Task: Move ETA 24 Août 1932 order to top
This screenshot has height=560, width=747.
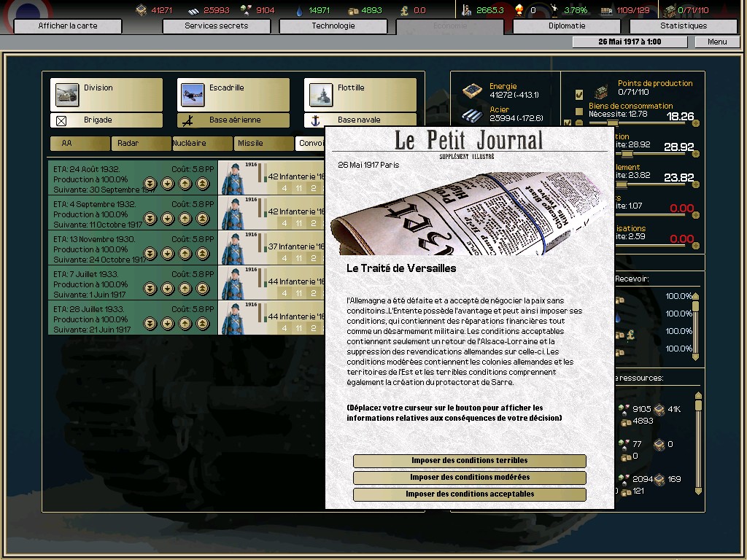Action: [x=203, y=183]
